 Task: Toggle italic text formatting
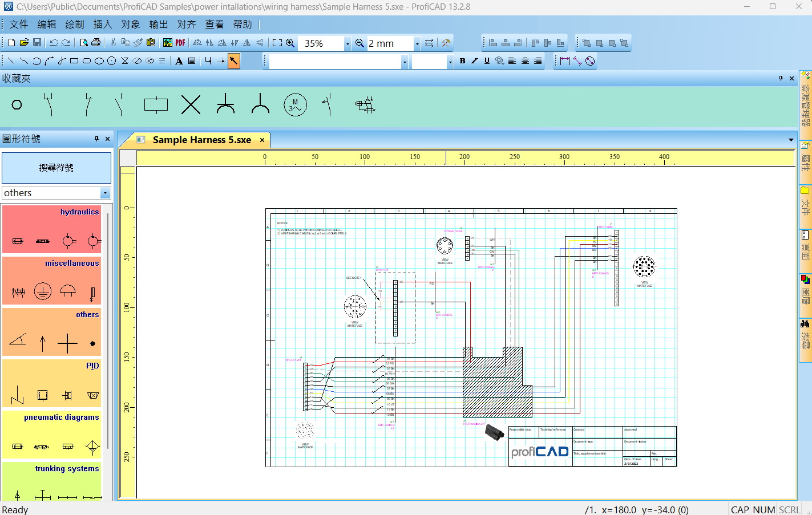point(474,61)
